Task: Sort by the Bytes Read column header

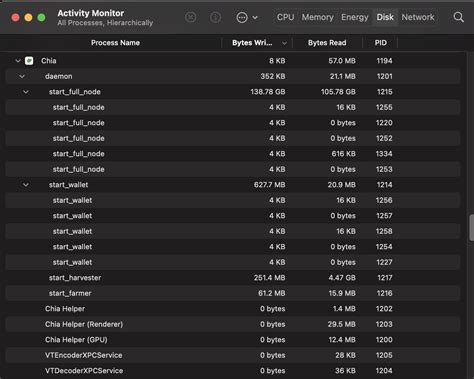Action: click(327, 43)
